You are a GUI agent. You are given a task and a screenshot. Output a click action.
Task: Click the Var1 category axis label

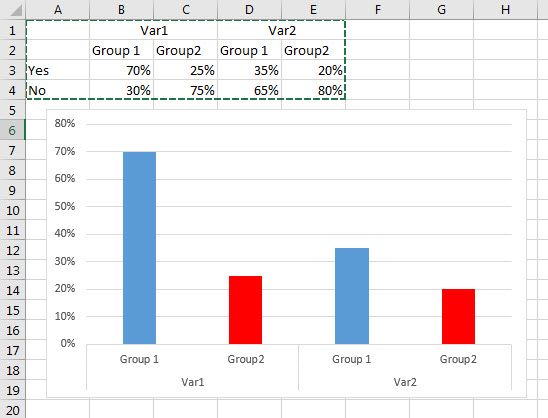coord(193,382)
